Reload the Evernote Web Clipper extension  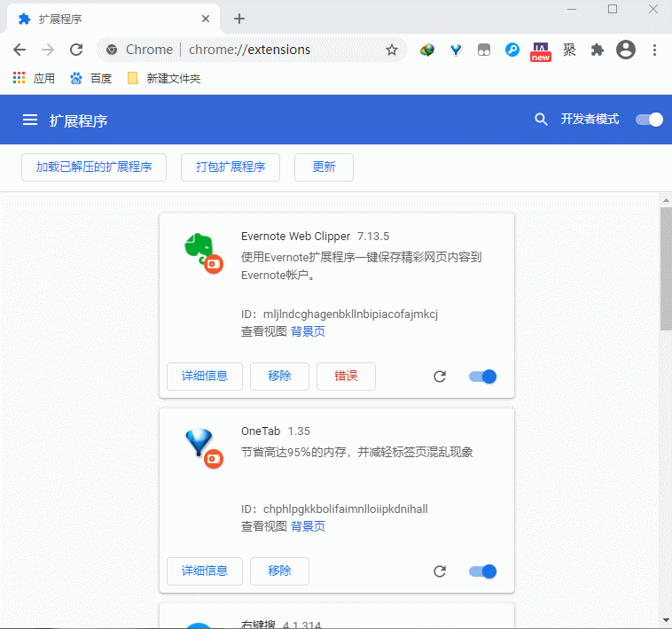click(x=440, y=377)
